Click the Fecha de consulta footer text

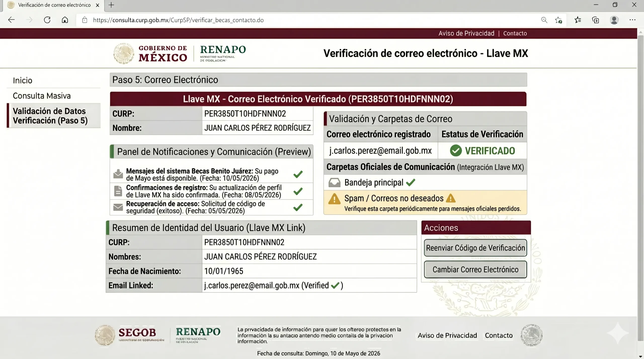pos(318,353)
